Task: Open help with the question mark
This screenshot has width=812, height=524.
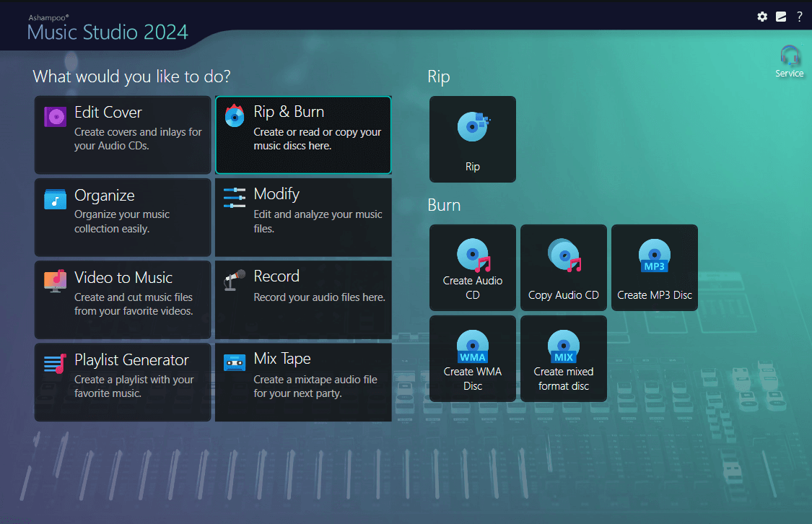Action: point(800,17)
